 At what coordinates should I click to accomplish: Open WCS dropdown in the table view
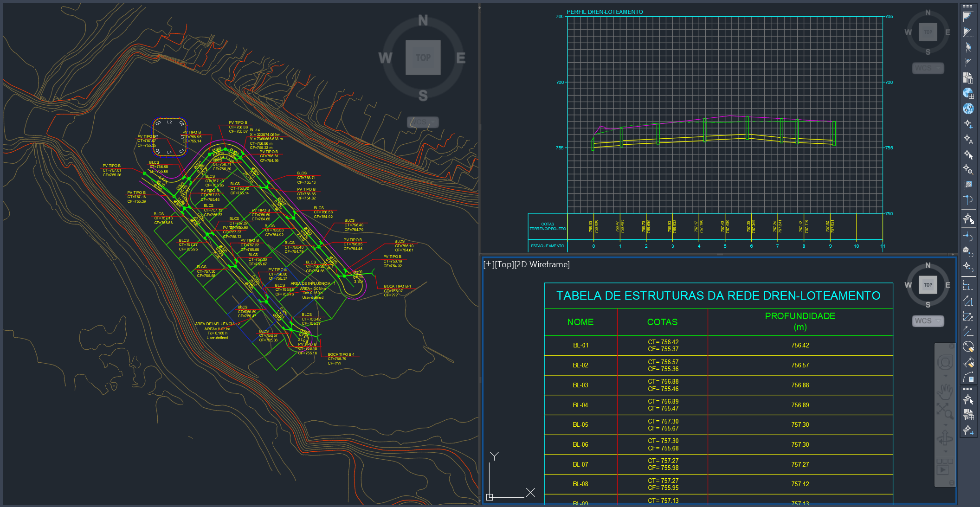pyautogui.click(x=928, y=321)
